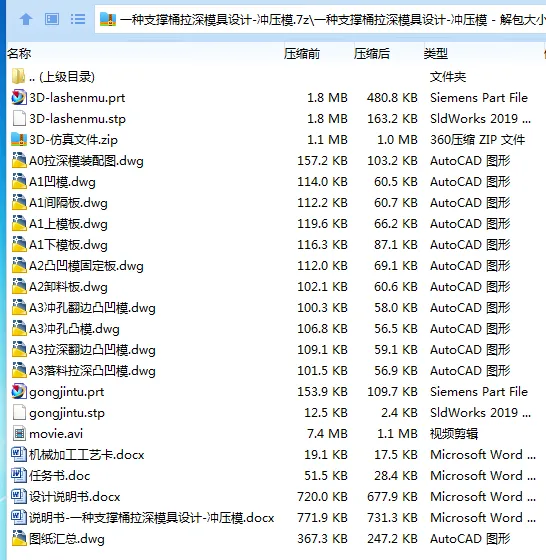This screenshot has width=546, height=560.
Task: Click the 说明书-一种支撑桶拉深模具设计 Word icon
Action: 19,517
